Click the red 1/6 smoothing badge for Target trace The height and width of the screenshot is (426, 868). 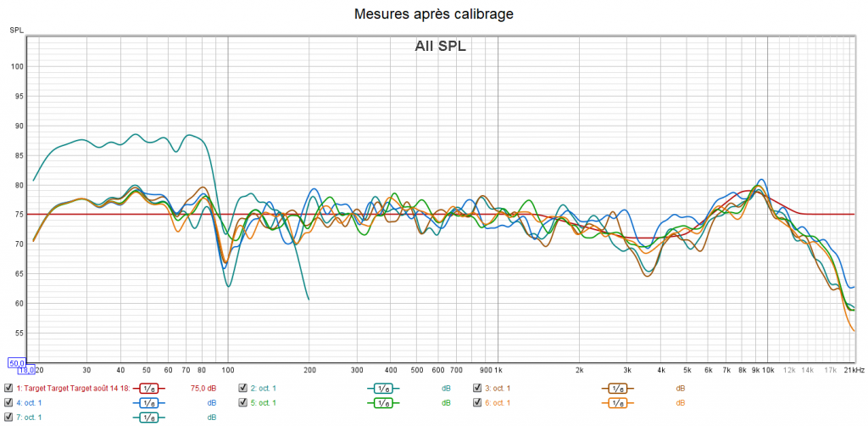click(x=147, y=388)
